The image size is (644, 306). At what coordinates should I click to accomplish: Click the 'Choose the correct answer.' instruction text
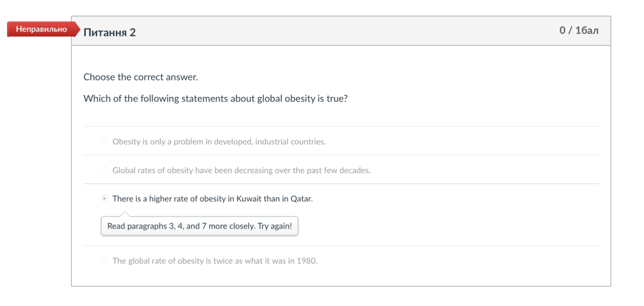[141, 77]
